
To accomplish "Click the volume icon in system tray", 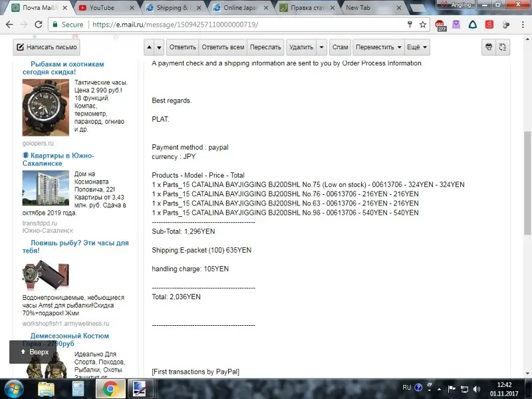I will (477, 389).
